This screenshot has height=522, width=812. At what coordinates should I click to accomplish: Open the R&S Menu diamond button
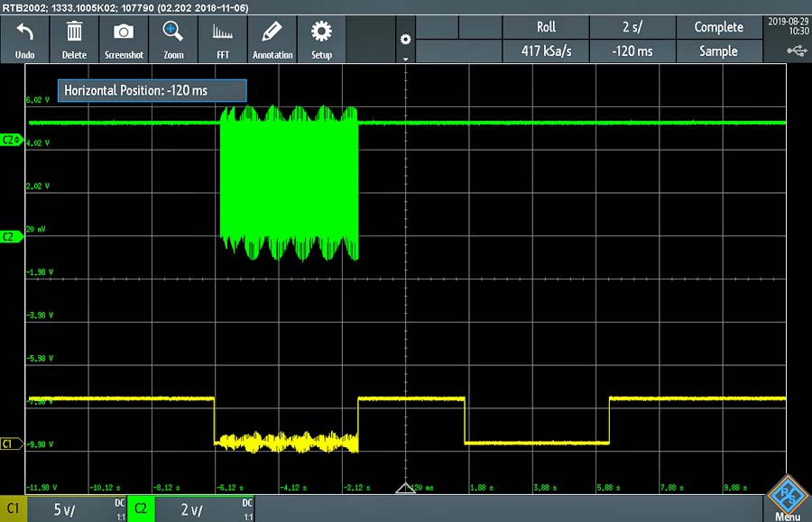787,497
